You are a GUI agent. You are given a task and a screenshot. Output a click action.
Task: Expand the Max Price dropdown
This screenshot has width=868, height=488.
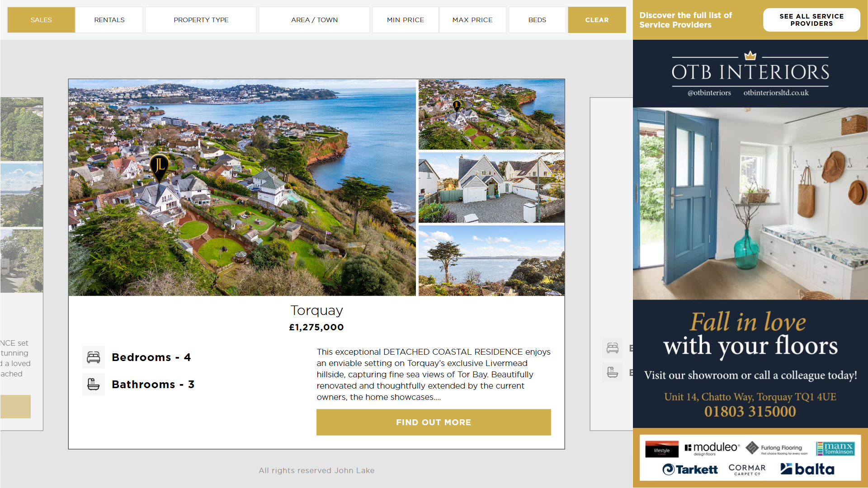(x=472, y=20)
